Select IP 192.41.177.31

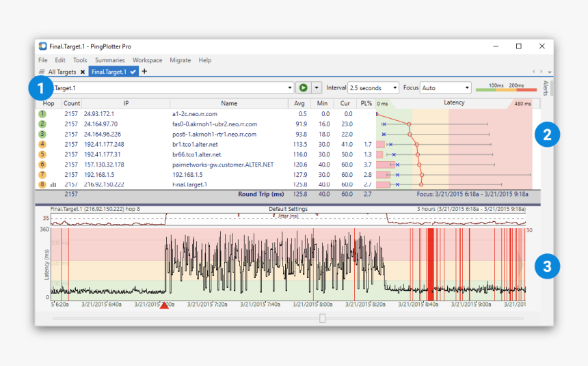point(103,154)
